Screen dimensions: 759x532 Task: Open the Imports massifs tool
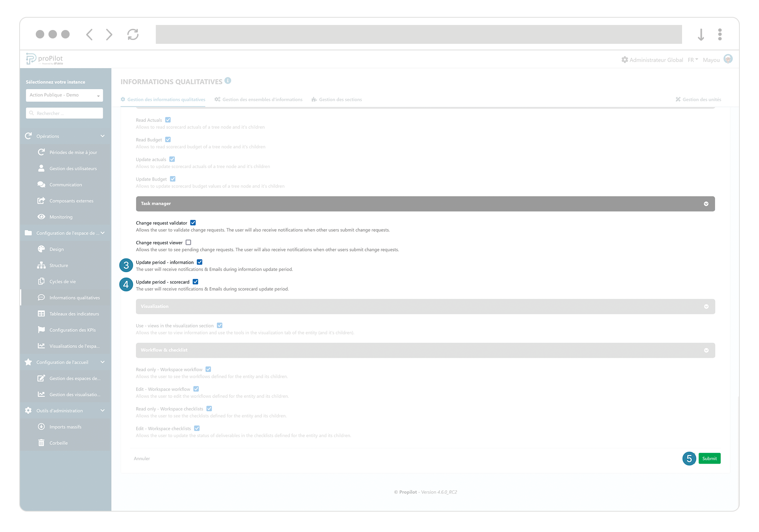[65, 427]
